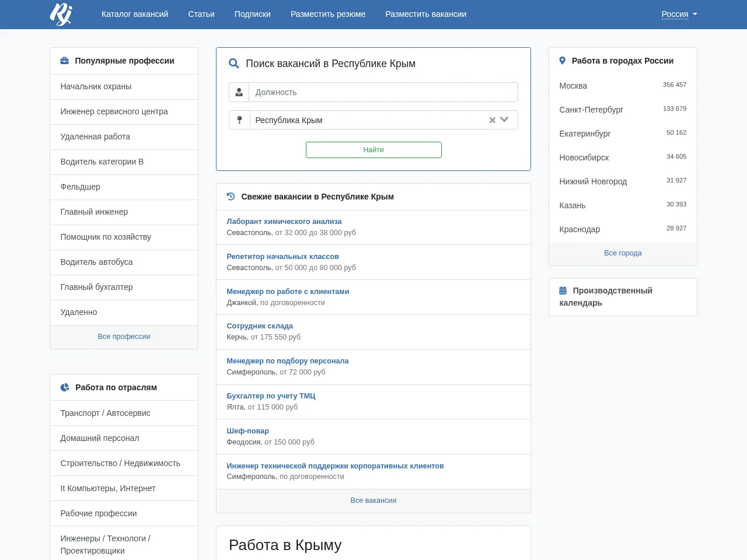Open the Репетитор начальных классов vacancy
The image size is (747, 560).
coord(282,257)
